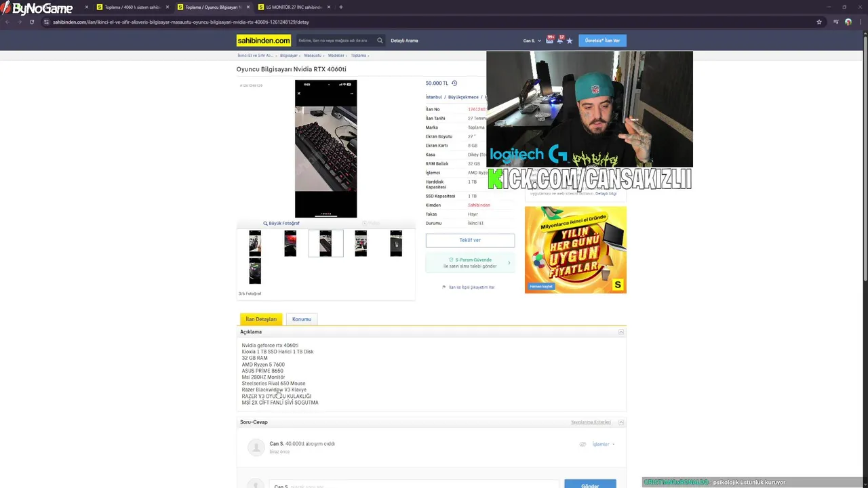
Task: Click the main keyboard listing photo
Action: pyautogui.click(x=325, y=149)
